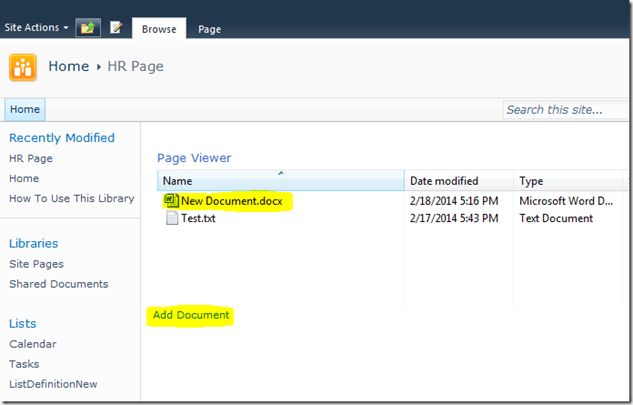Click the Word icon beside New Document.docx
This screenshot has width=633, height=405.
click(171, 201)
